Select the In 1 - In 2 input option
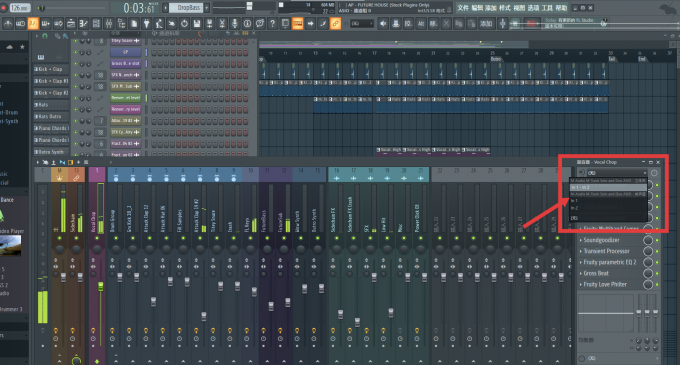The height and width of the screenshot is (365, 680). click(608, 187)
